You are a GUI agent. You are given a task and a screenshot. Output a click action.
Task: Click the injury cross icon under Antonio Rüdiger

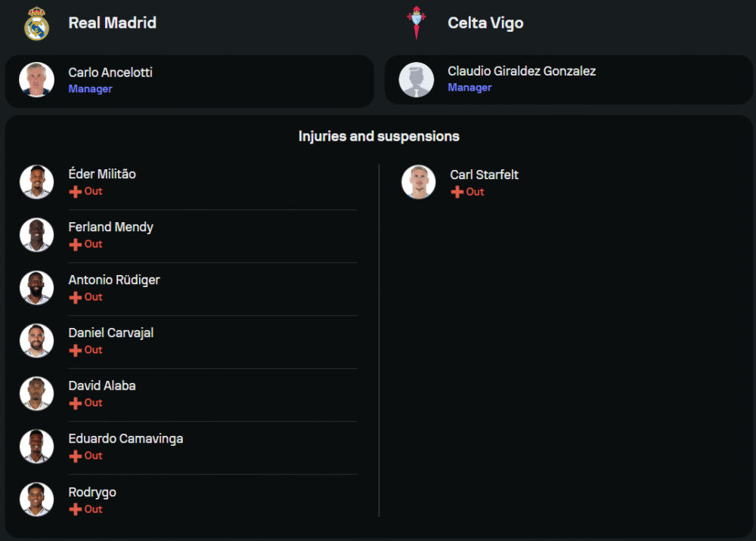[x=75, y=298]
